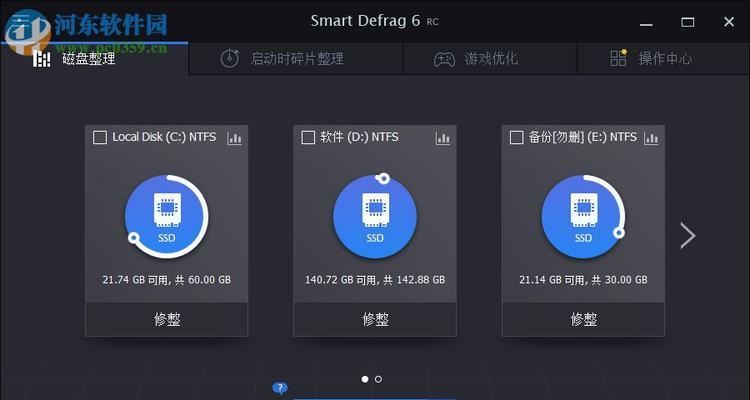Maximize the Smart Defrag window
This screenshot has width=750, height=400.
coord(688,22)
